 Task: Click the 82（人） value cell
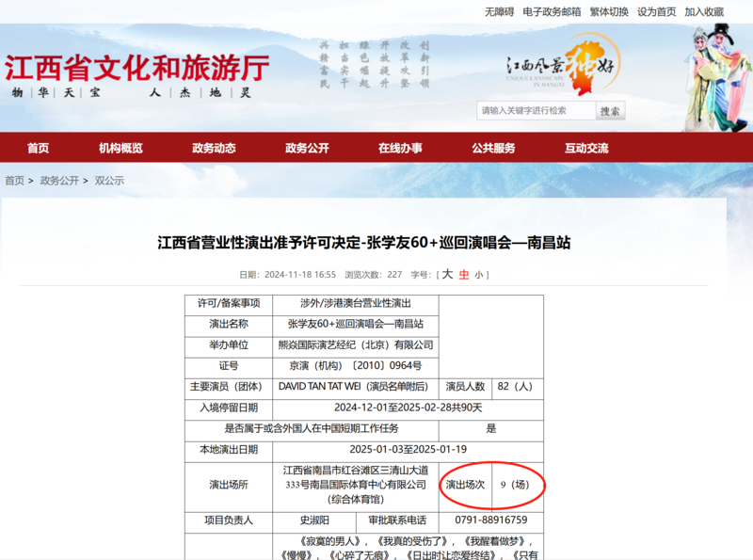(x=518, y=387)
